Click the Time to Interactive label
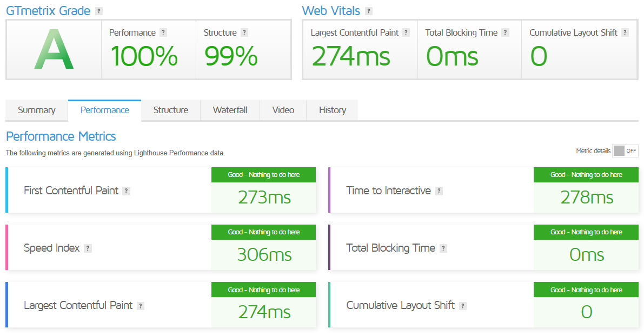The width and height of the screenshot is (644, 335). pyautogui.click(x=388, y=191)
